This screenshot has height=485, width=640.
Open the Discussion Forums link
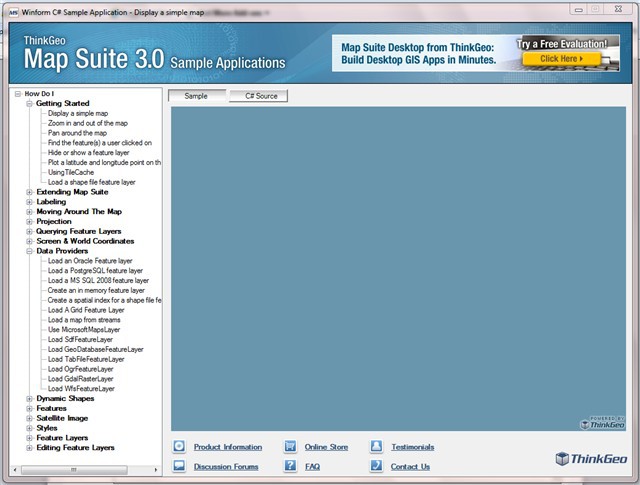coord(226,467)
